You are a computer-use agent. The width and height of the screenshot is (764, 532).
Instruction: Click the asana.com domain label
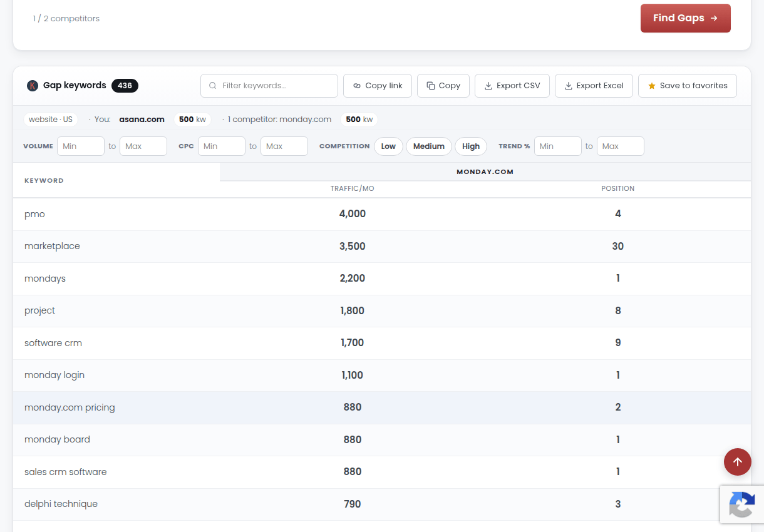[142, 120]
